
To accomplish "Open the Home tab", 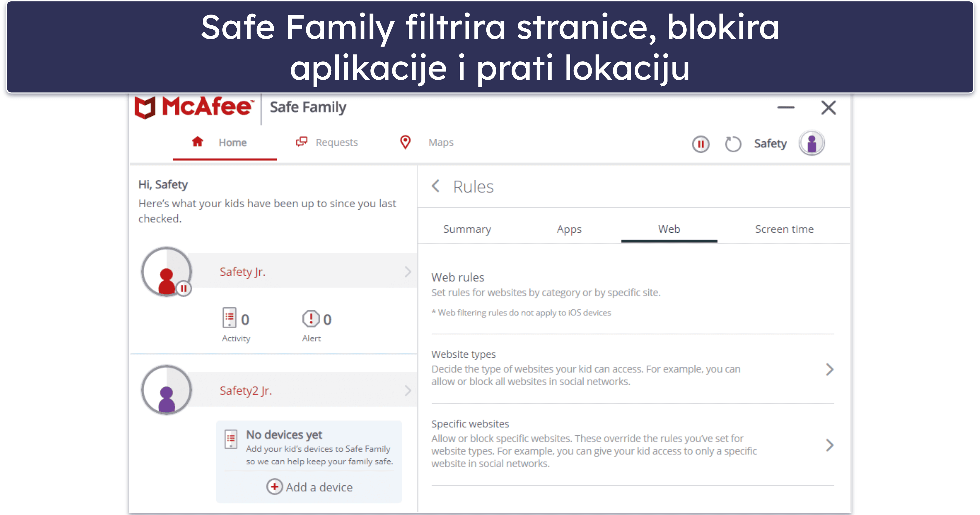I will coord(224,143).
